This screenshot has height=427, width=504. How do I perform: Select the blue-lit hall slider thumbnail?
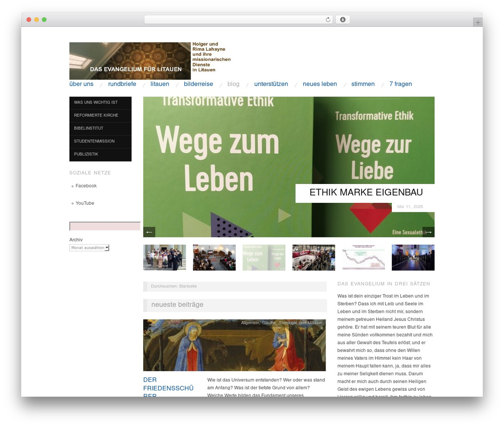coord(413,258)
